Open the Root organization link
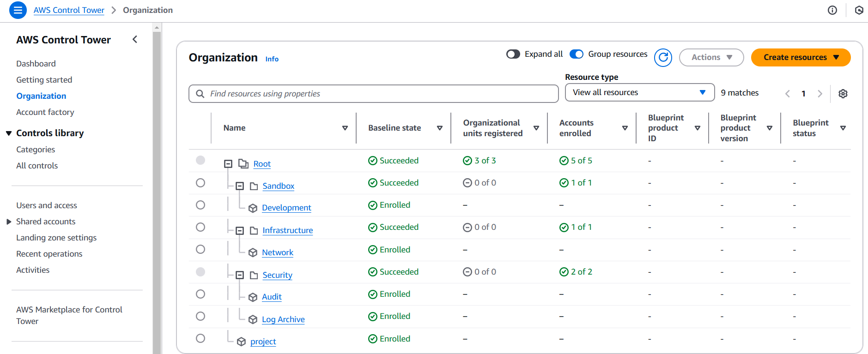This screenshot has width=868, height=354. [x=262, y=164]
